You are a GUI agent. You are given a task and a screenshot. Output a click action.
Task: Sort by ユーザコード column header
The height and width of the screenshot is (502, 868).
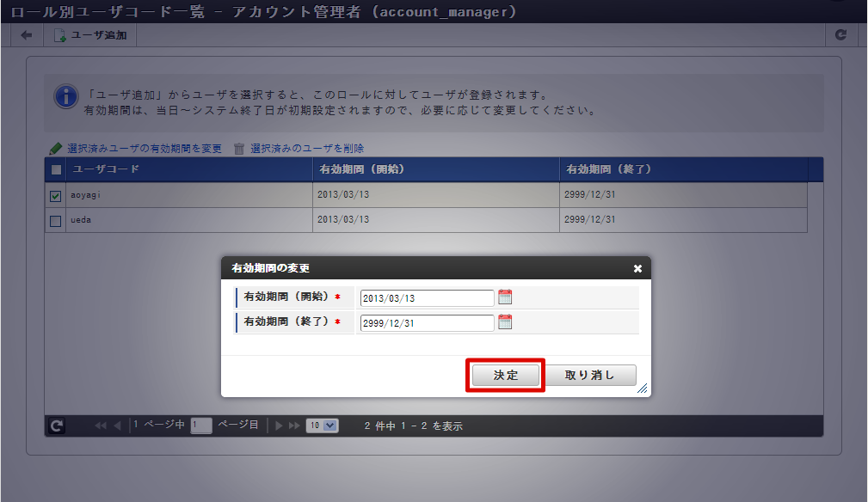coord(189,169)
